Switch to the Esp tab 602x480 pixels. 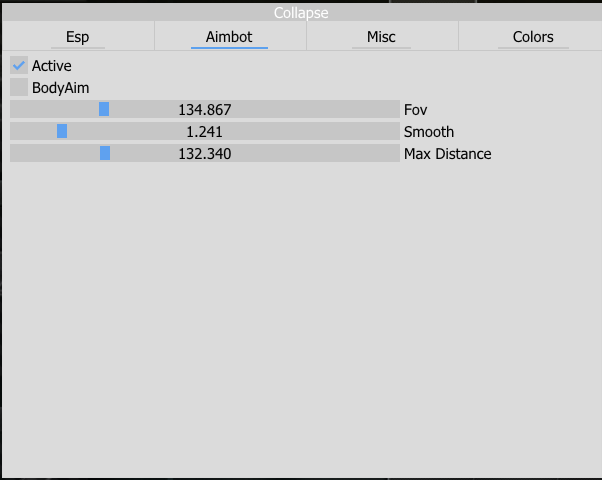pos(77,37)
